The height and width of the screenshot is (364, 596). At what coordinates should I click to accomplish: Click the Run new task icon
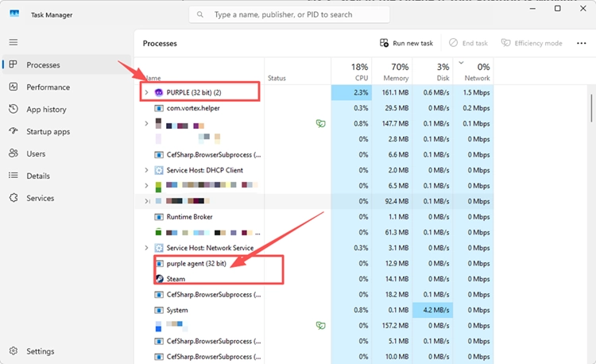[x=385, y=43]
